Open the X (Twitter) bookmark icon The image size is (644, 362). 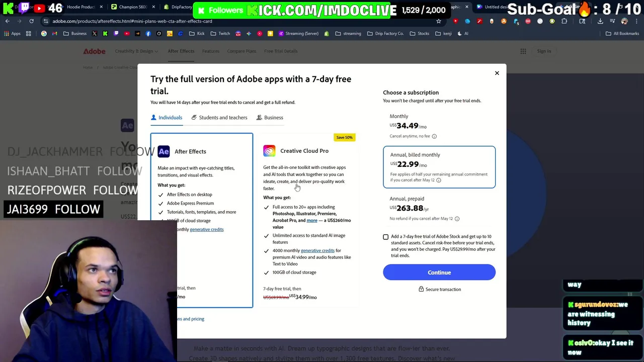[x=94, y=34]
